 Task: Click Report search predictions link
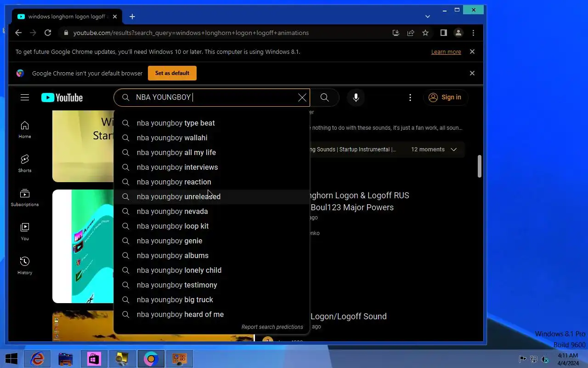tap(272, 327)
